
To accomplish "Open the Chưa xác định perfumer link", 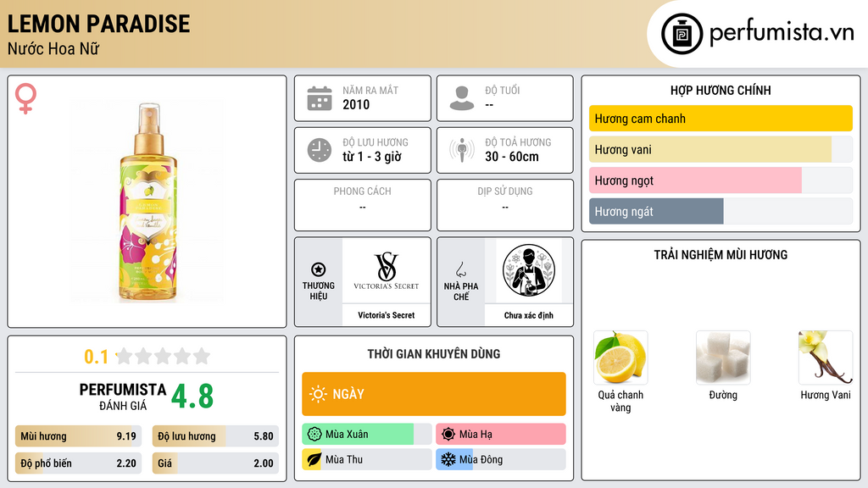I will click(529, 315).
